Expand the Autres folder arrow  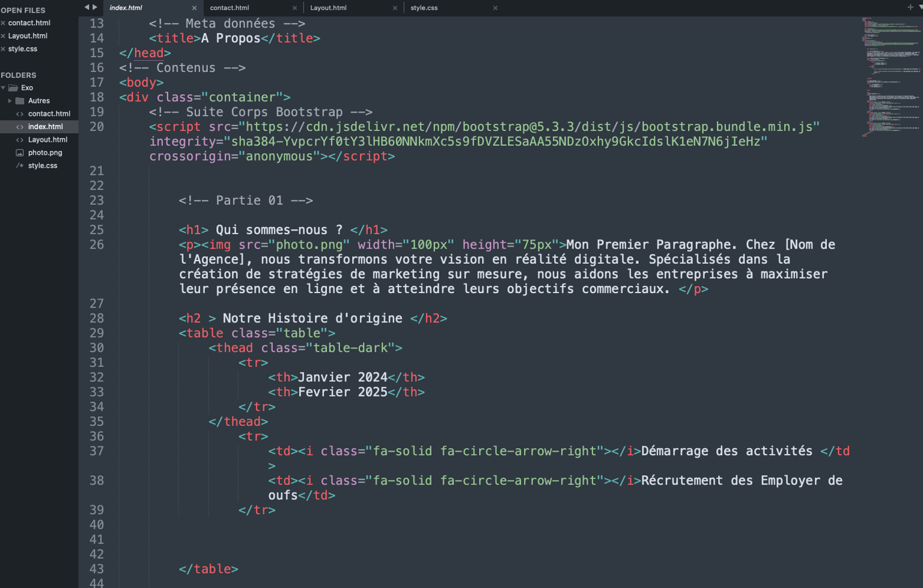(10, 101)
